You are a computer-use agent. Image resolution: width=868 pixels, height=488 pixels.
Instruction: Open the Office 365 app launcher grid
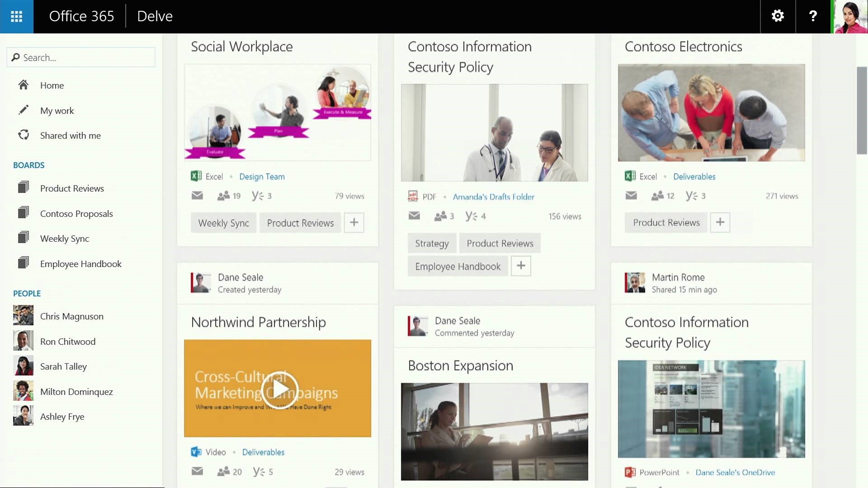(x=16, y=16)
